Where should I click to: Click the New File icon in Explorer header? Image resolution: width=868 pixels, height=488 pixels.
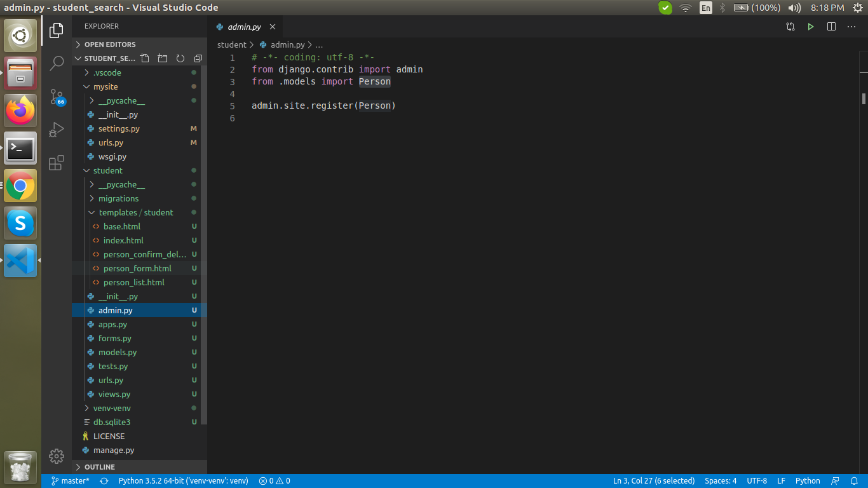(x=145, y=58)
